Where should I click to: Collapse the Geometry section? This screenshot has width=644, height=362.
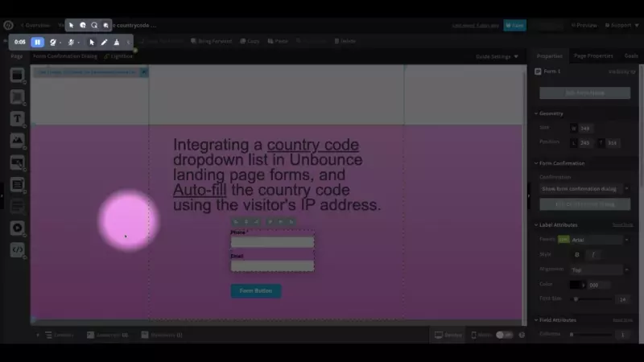(x=549, y=113)
